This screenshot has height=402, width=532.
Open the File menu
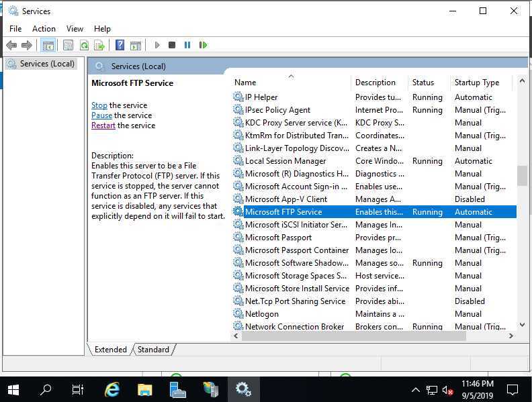coord(15,29)
